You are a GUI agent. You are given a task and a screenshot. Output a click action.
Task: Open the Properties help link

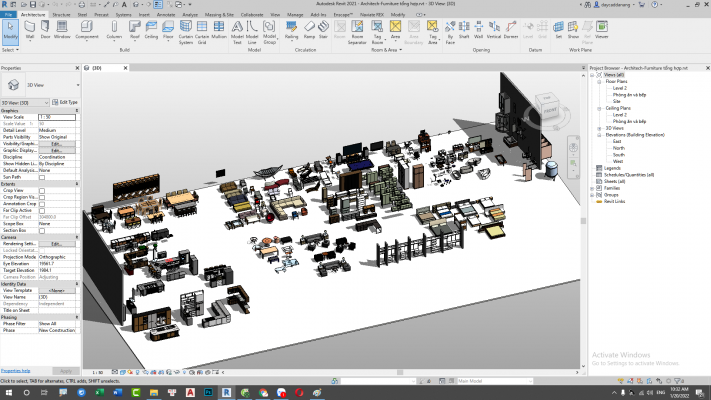click(16, 370)
